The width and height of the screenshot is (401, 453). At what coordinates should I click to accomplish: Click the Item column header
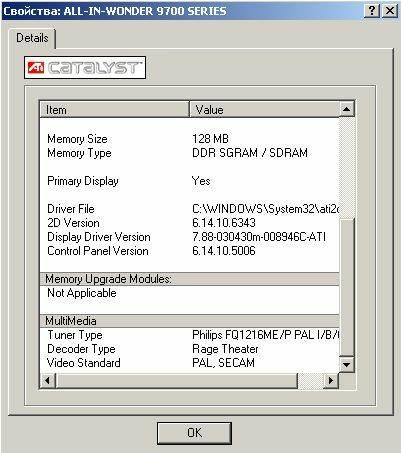coord(114,110)
